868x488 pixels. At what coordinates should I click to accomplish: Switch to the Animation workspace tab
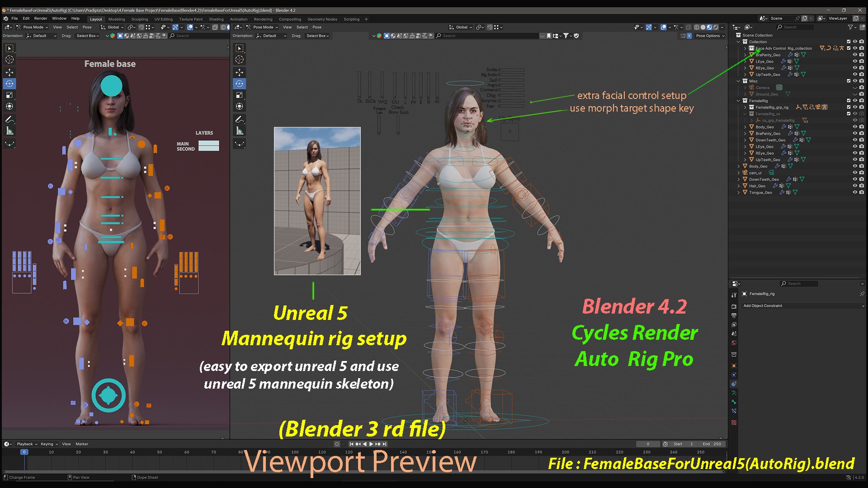pos(239,19)
